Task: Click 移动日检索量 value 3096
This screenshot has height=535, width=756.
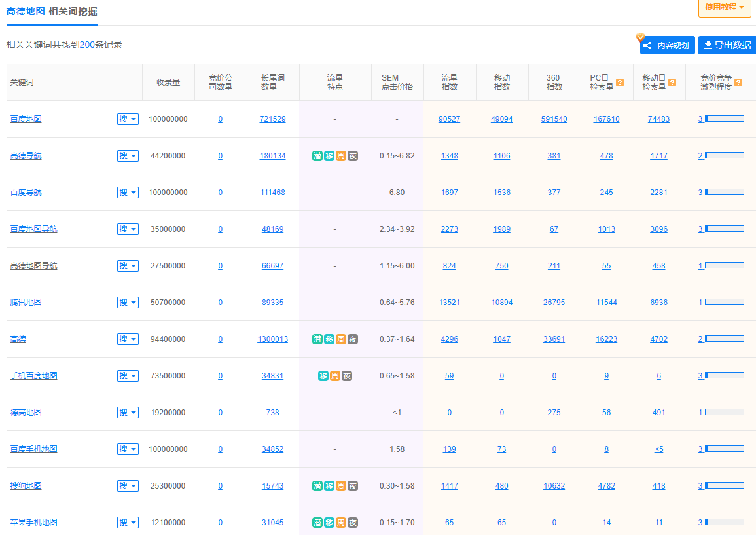Action: (658, 229)
